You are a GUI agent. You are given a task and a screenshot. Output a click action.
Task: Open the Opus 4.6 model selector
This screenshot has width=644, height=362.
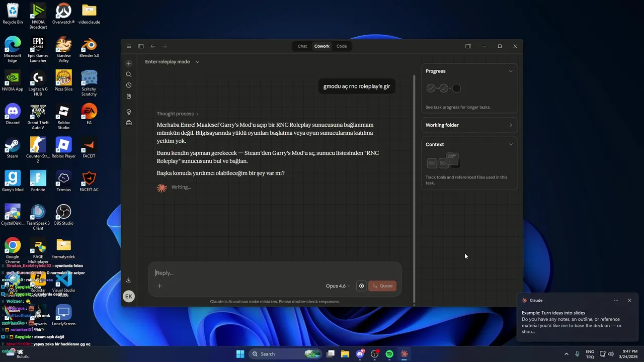click(338, 286)
